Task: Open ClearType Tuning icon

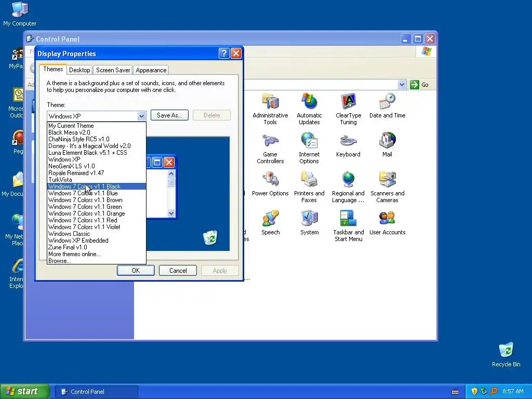Action: [348, 109]
